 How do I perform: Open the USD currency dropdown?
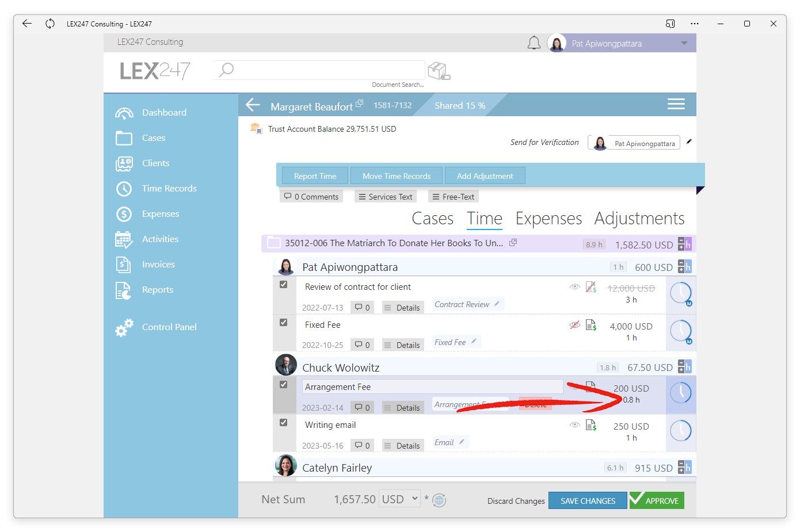[400, 499]
